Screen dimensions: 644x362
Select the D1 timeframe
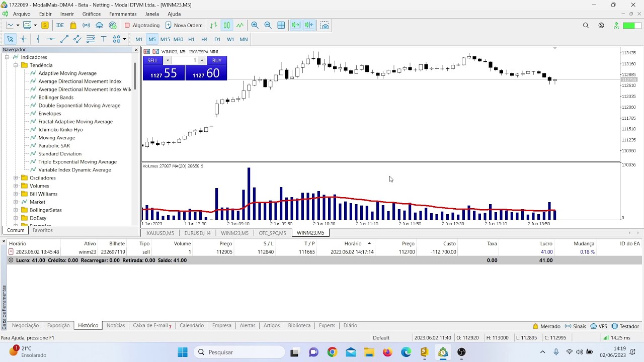tap(217, 39)
